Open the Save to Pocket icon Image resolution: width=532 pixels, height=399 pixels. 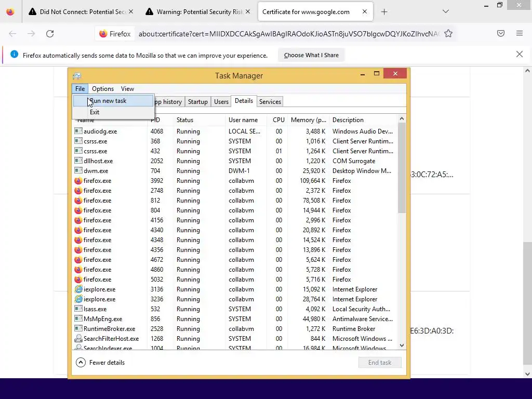[x=501, y=33]
